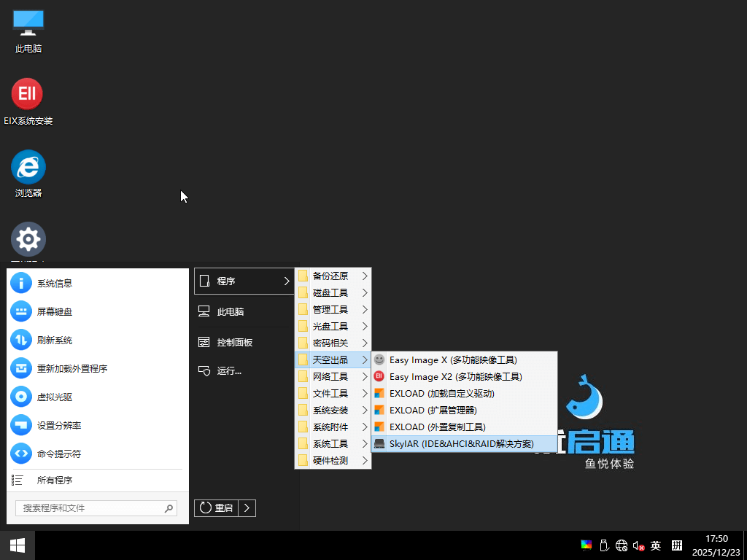Viewport: 747px width, 560px height.
Task: Expand the 磁盘工具 folder
Action: coord(333,293)
